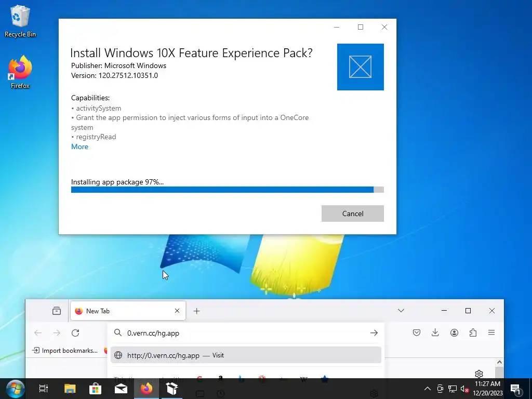532x399 pixels.
Task: Open Firefox Downloads panel
Action: [435, 332]
